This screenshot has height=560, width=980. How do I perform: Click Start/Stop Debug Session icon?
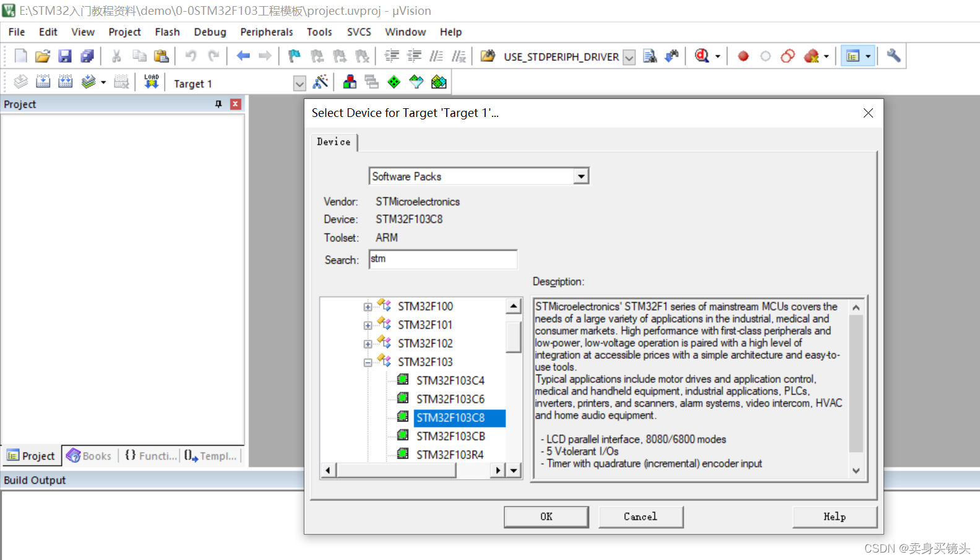[x=702, y=56]
